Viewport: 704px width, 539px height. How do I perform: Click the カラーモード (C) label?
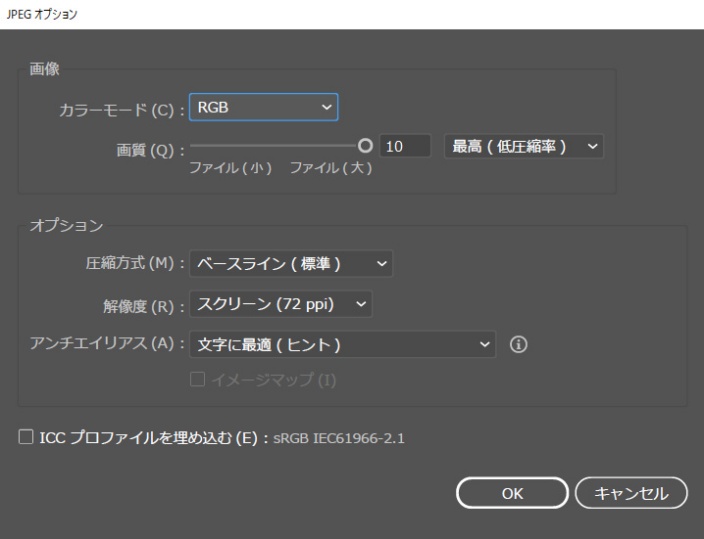(122, 110)
